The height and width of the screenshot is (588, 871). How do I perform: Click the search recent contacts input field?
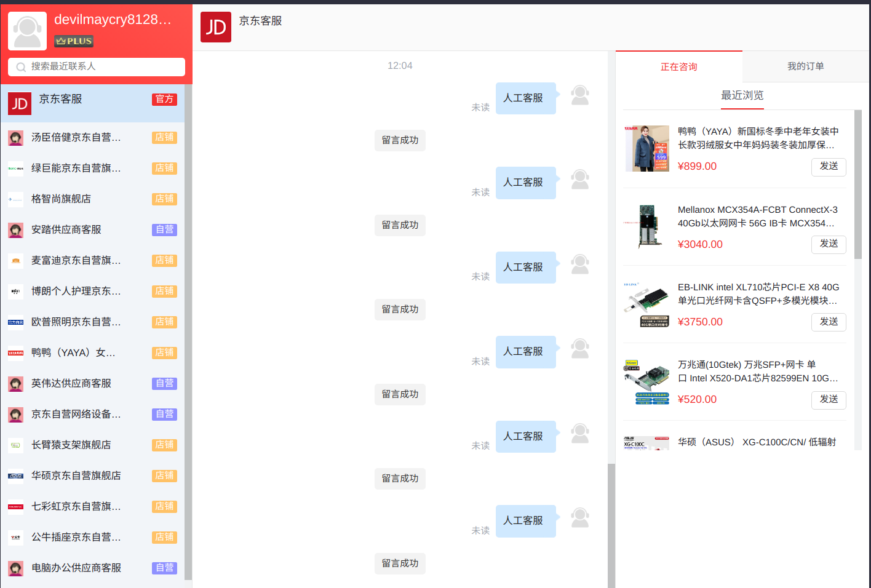click(x=97, y=67)
